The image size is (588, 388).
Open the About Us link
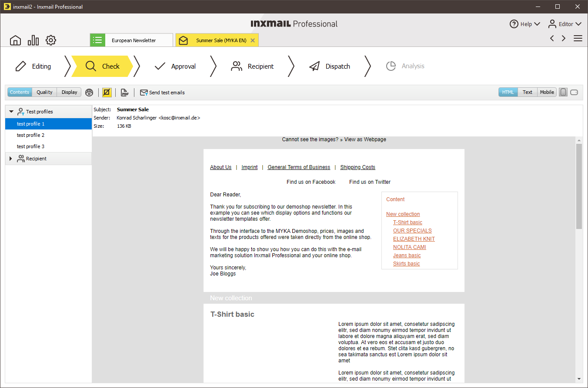click(220, 167)
